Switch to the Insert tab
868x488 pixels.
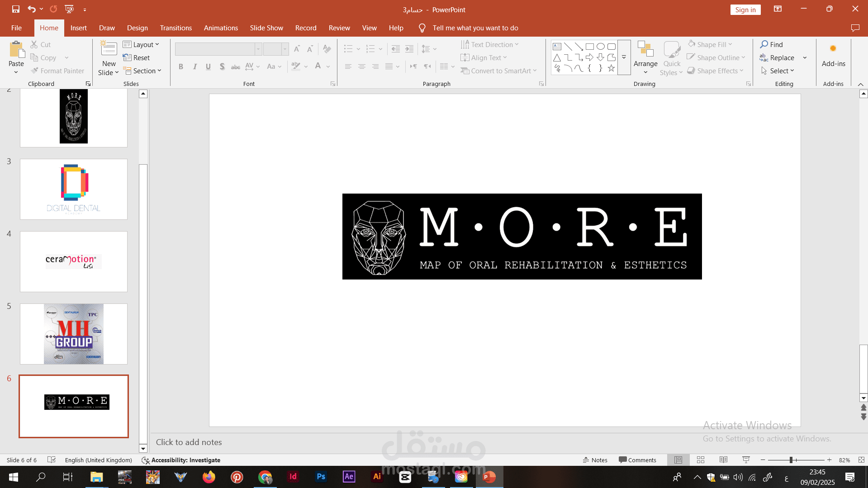click(x=79, y=28)
